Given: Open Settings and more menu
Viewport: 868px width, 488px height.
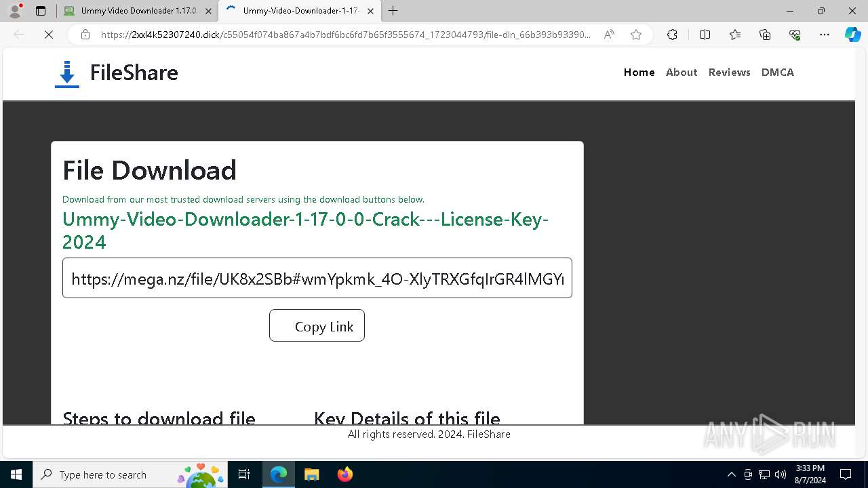Looking at the screenshot, I should pyautogui.click(x=825, y=35).
